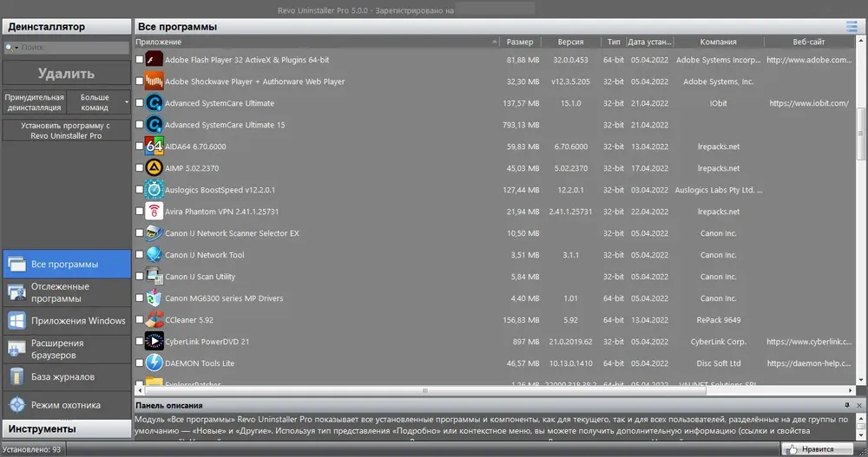Click the CyberLink PowerDVD 21 icon
The width and height of the screenshot is (868, 457).
[154, 342]
